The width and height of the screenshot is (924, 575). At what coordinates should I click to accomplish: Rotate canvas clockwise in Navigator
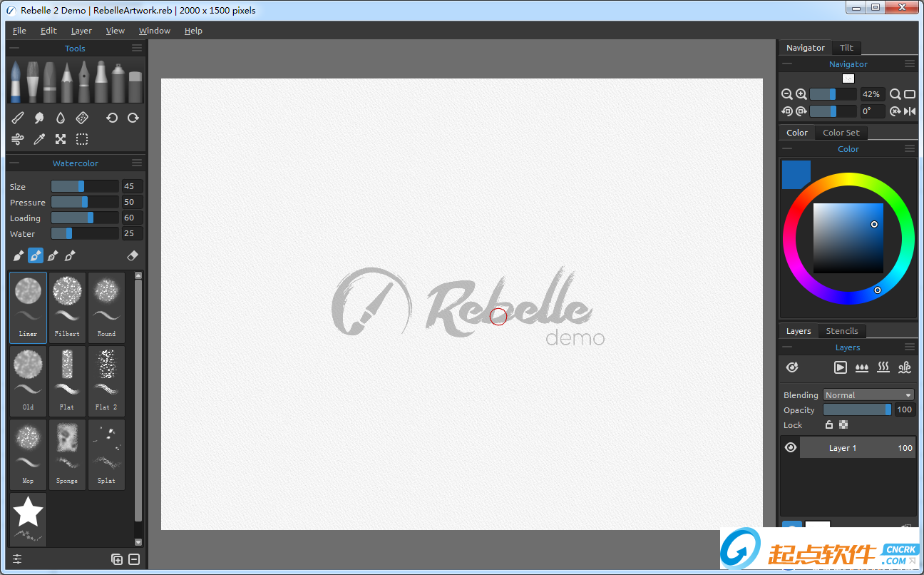coord(801,111)
